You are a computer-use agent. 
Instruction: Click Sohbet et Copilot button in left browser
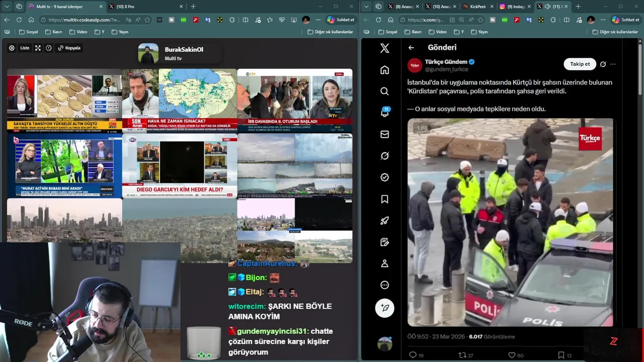tap(341, 20)
